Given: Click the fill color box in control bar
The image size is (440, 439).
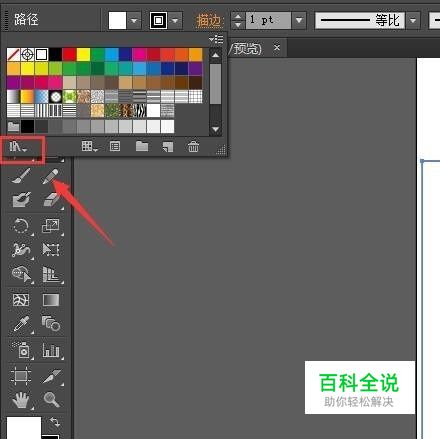Looking at the screenshot, I should pos(117,21).
